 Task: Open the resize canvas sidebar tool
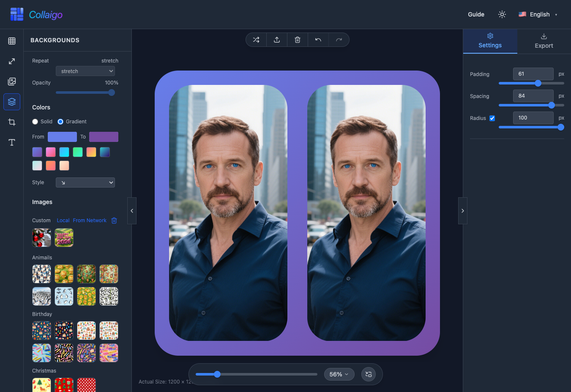pyautogui.click(x=12, y=61)
